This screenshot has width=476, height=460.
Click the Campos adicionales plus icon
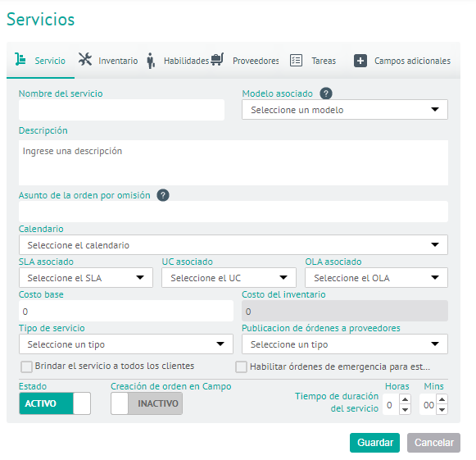pyautogui.click(x=360, y=61)
